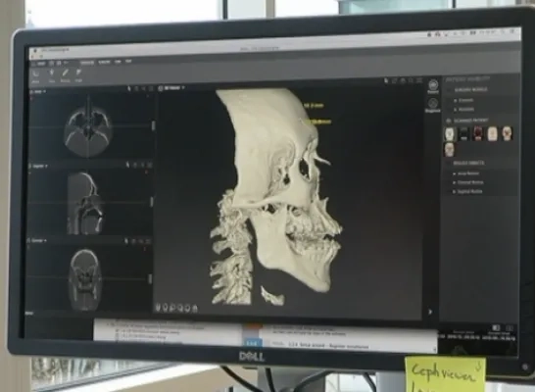Viewport: 535px width, 392px height.
Task: Toggle the white skull bone thumbnail visibility
Action: [450, 133]
